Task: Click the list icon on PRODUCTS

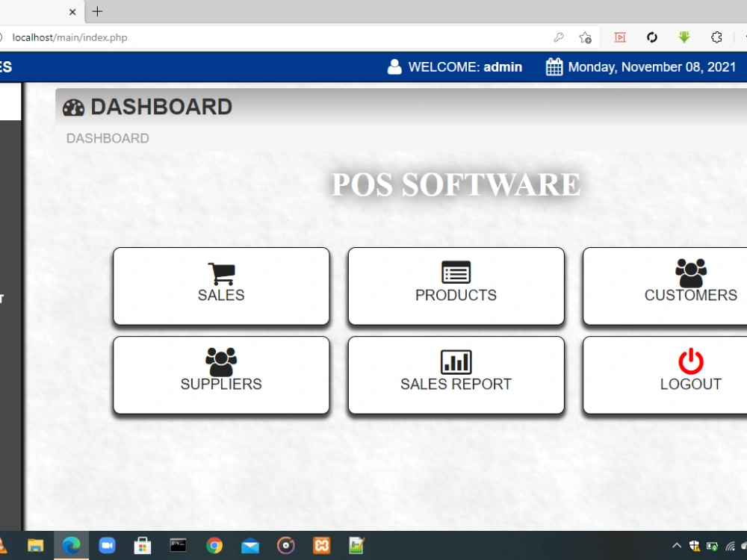Action: (456, 273)
